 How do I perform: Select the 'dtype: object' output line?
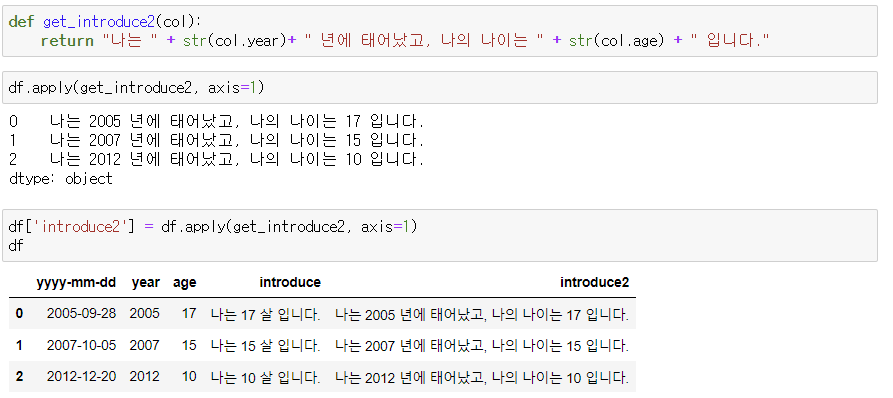61,179
